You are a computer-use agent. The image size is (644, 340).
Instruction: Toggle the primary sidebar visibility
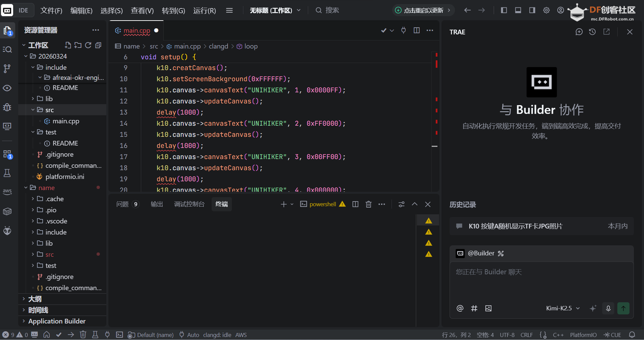pos(504,10)
